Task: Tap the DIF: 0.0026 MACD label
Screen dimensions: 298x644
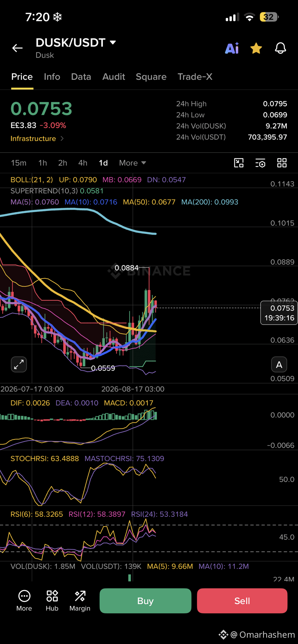Action: (30, 403)
